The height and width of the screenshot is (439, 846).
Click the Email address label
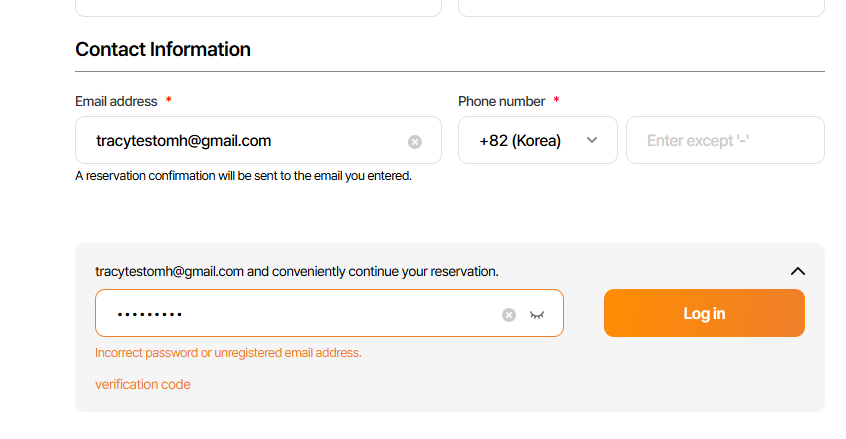116,101
